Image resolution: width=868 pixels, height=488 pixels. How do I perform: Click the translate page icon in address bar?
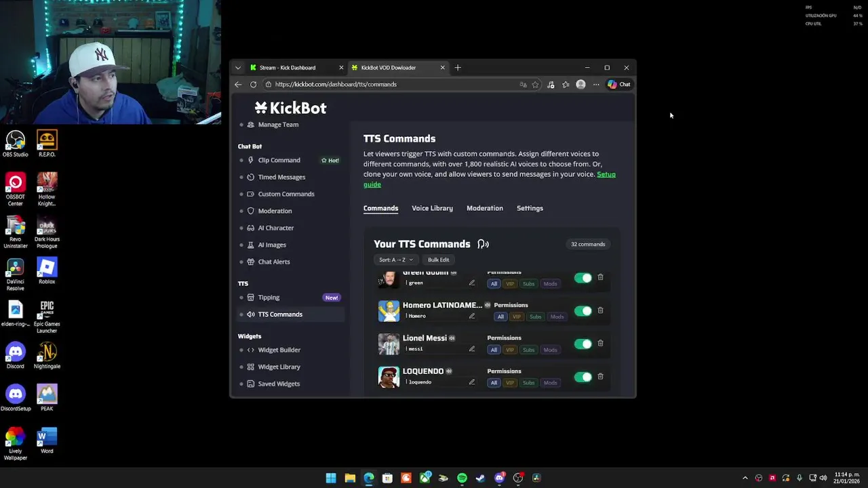[x=523, y=85]
